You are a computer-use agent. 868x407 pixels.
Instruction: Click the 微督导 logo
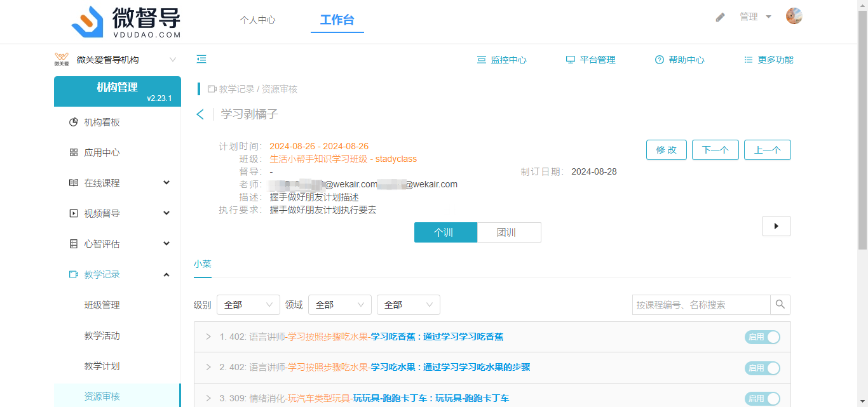(x=126, y=22)
